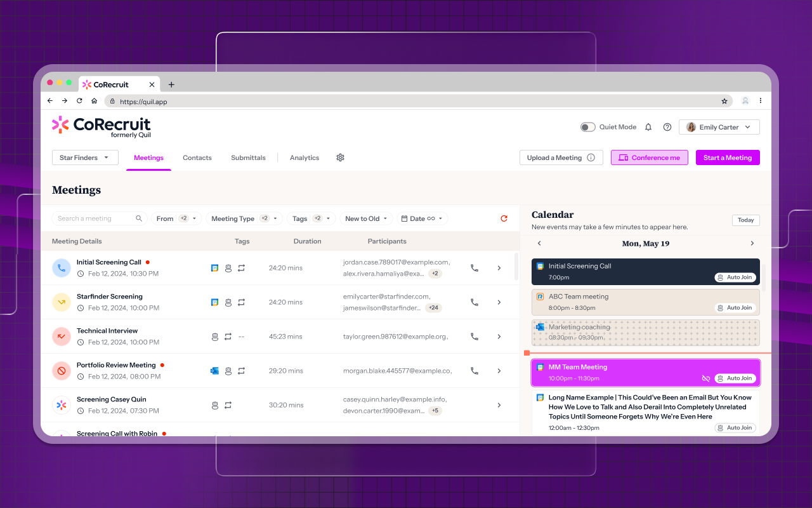Click the unlink icon on MM Team Meeting
Screen dimensions: 812x508
pyautogui.click(x=705, y=378)
